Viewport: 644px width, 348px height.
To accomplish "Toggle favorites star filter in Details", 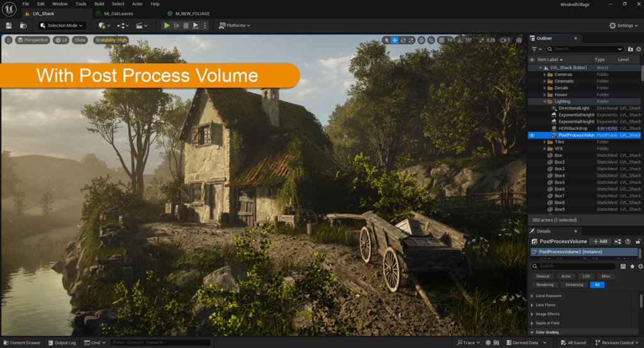I will coord(632,266).
